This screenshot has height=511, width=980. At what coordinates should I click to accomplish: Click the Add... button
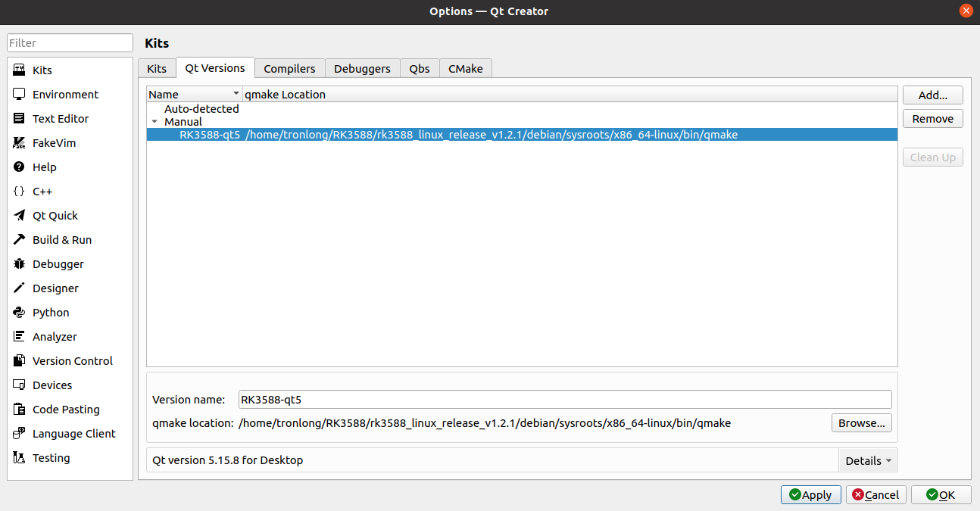pos(933,95)
